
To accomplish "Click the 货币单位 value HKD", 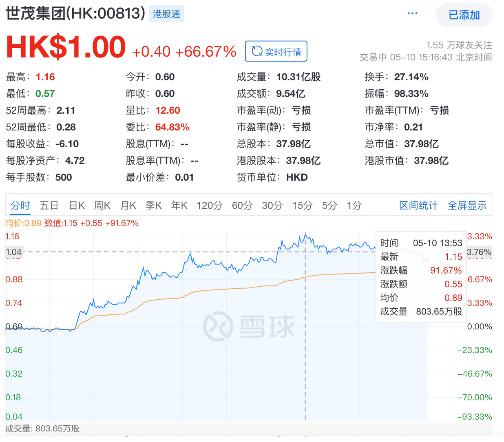I will [297, 177].
